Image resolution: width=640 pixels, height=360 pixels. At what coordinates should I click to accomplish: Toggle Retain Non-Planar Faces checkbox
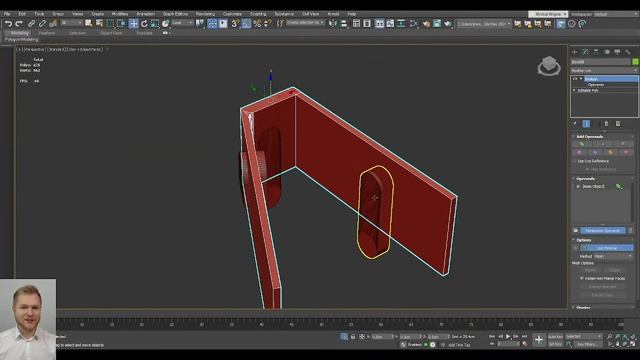pos(582,278)
